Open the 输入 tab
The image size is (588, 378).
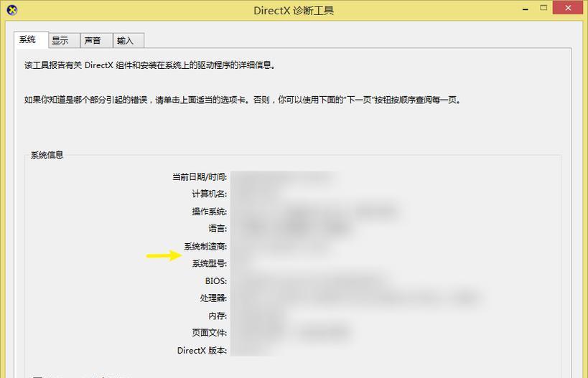[x=129, y=40]
